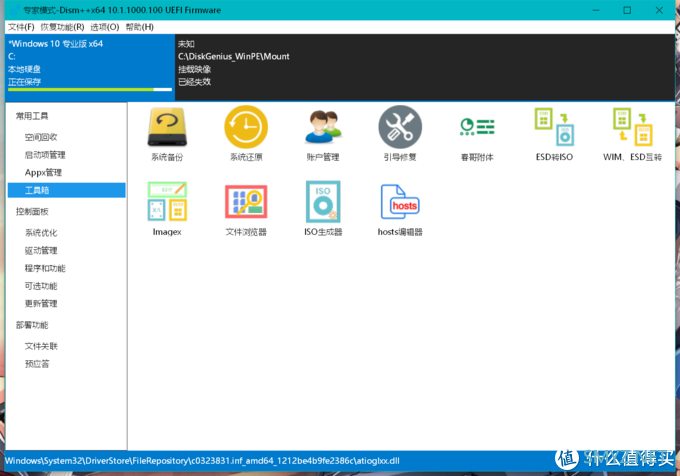Launch the Imagex tool
680x476 pixels.
coord(167,209)
